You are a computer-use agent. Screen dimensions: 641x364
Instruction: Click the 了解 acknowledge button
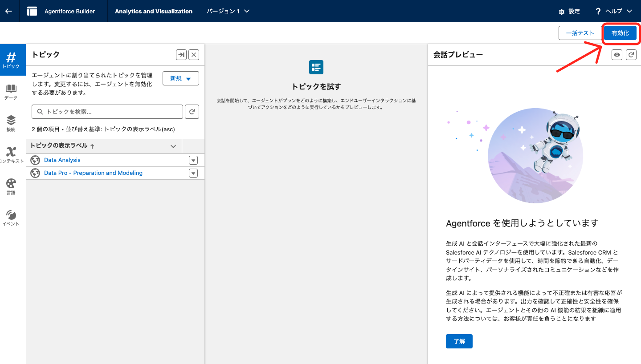(x=459, y=341)
